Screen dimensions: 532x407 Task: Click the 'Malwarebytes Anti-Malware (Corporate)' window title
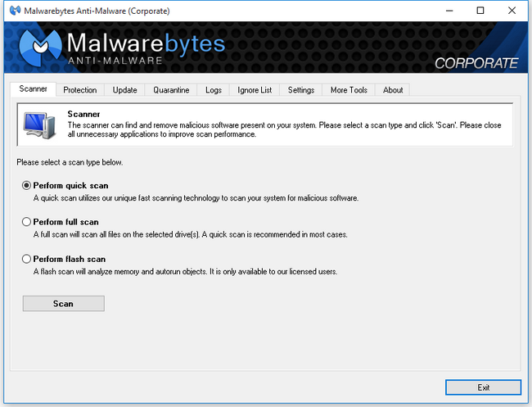97,11
